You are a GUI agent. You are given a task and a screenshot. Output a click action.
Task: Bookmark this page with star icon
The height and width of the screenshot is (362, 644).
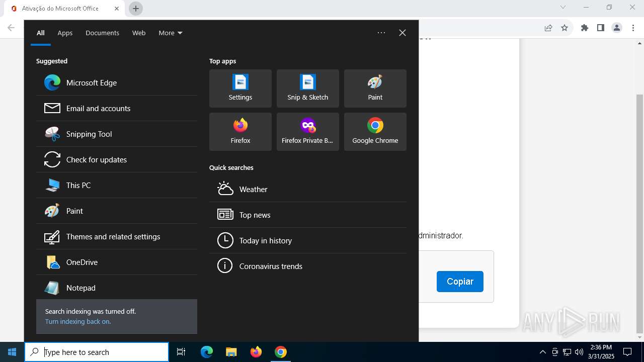565,28
